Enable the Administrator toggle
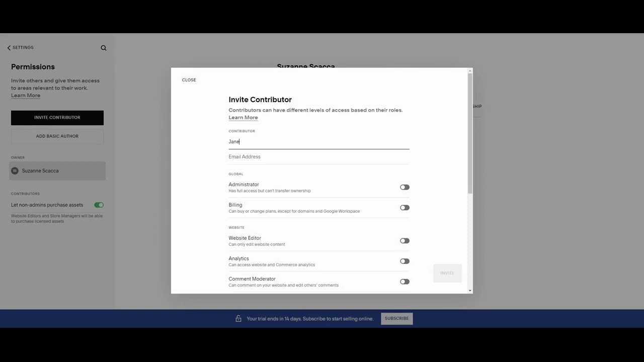This screenshot has width=644, height=362. click(405, 187)
